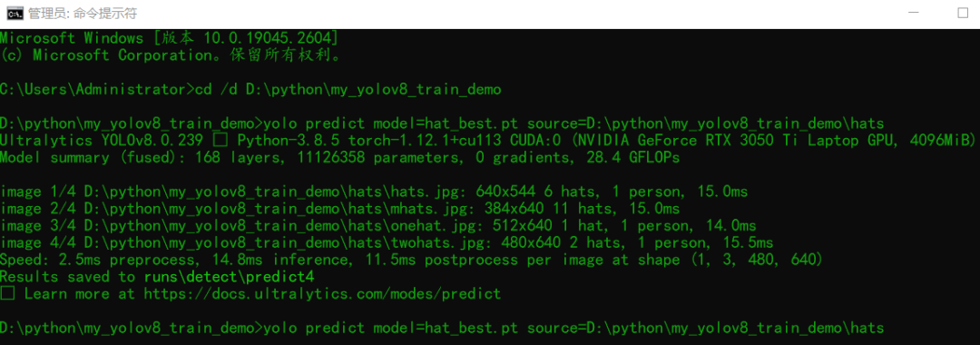Click the Model summary (fused) line

coord(340,157)
